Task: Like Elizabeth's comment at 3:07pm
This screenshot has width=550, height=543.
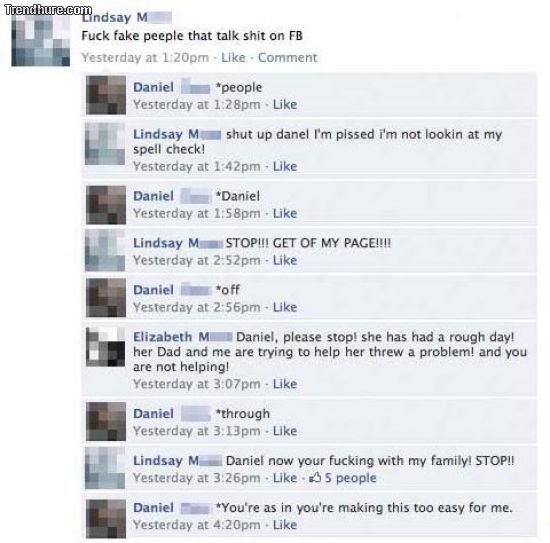Action: pyautogui.click(x=285, y=384)
